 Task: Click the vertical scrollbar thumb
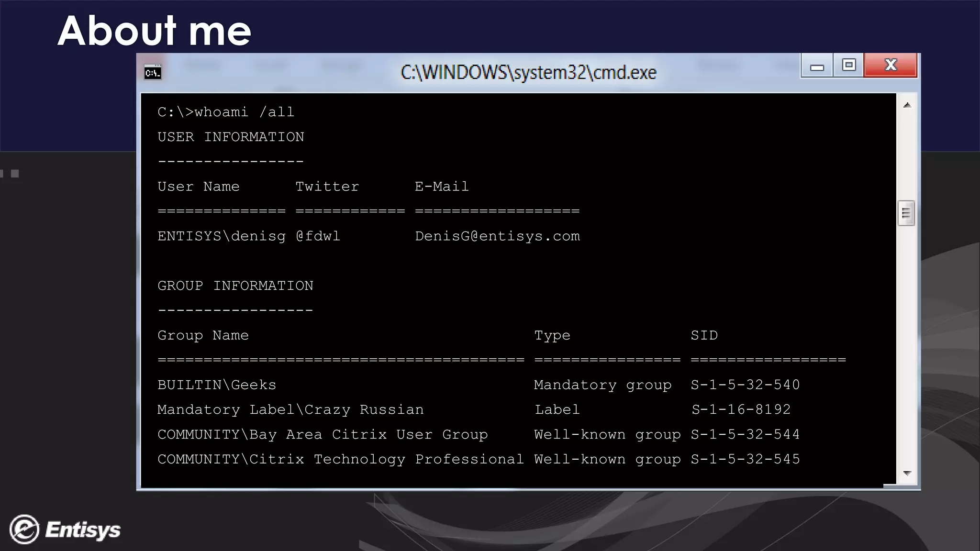click(906, 213)
